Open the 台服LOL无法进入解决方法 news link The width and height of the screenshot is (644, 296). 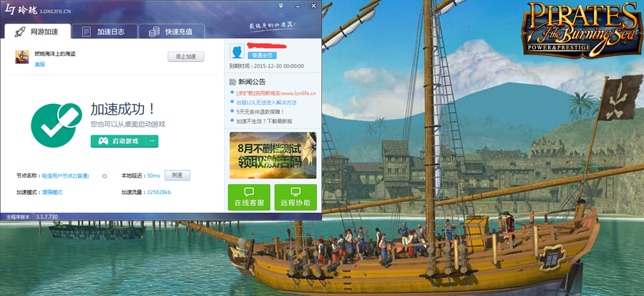coord(266,102)
